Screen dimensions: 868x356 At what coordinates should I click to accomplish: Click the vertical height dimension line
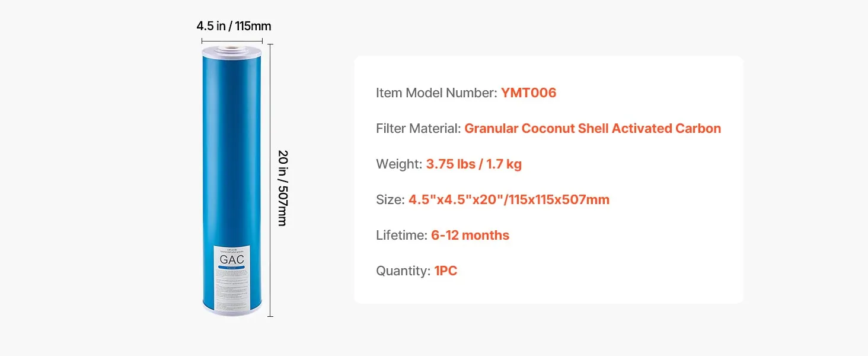pos(270,180)
